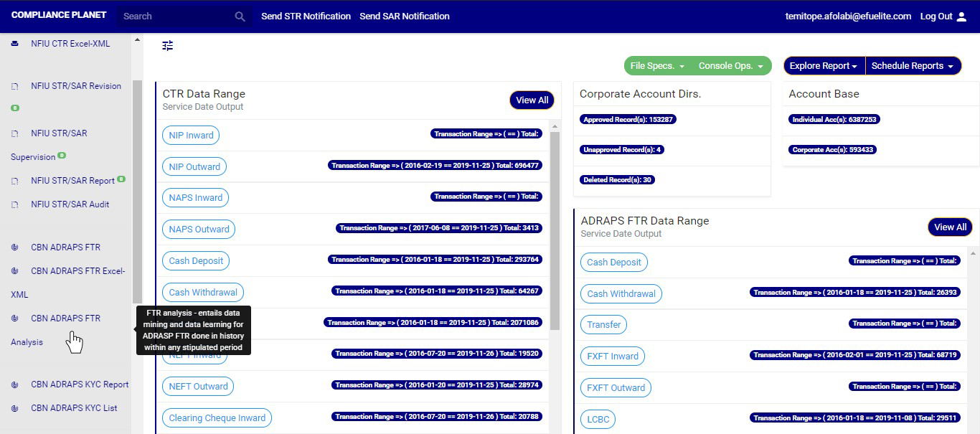The width and height of the screenshot is (980, 434).
Task: Open Send STR Notification menu item
Action: pyautogui.click(x=306, y=16)
